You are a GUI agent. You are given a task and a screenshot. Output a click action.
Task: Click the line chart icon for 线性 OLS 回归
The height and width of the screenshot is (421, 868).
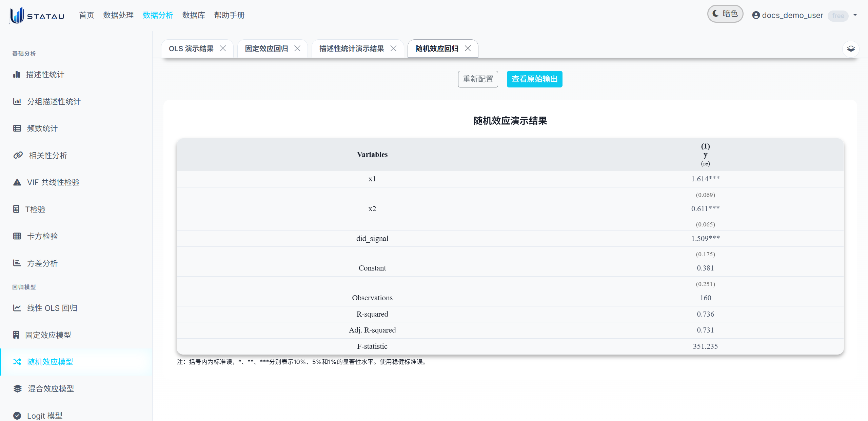pyautogui.click(x=17, y=308)
